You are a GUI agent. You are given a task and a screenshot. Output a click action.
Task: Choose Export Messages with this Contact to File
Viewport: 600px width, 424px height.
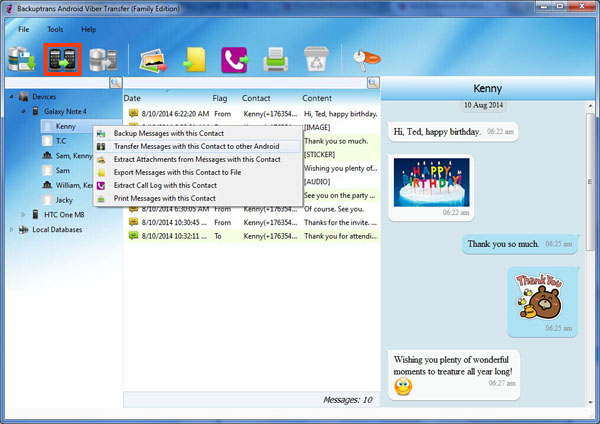197,172
